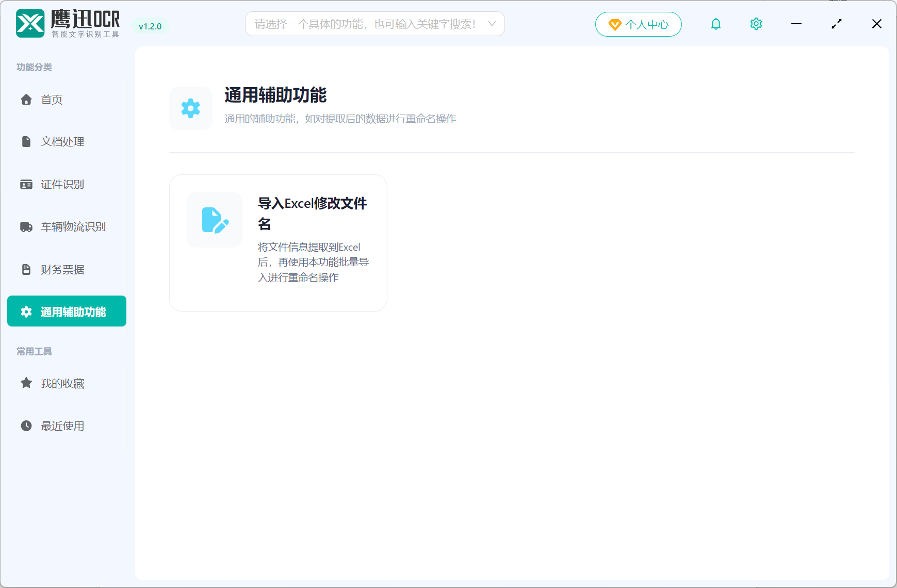
Task: Click the fullscreen expand arrows
Action: tap(837, 24)
